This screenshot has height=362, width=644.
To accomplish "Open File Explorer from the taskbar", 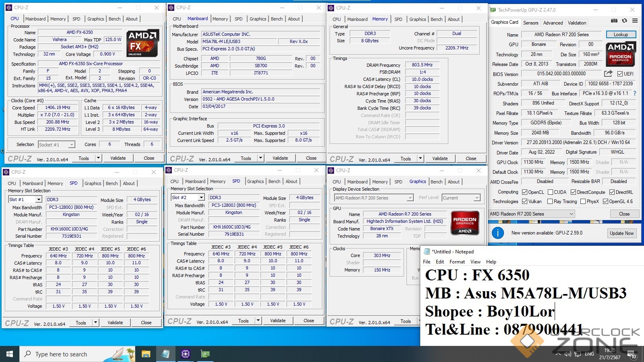I will [146, 354].
